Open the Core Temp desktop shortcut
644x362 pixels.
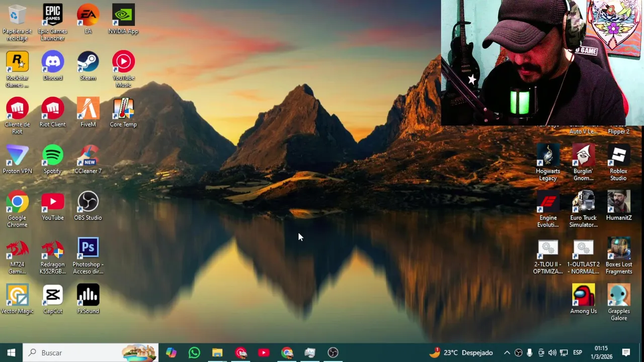tap(123, 113)
